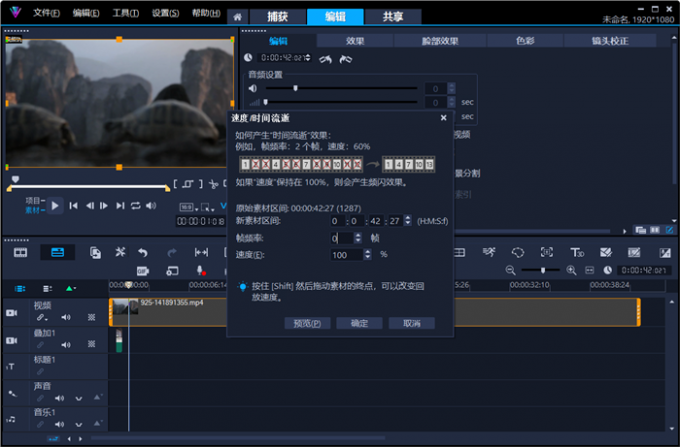Click the scissors split clip icon

click(x=213, y=184)
